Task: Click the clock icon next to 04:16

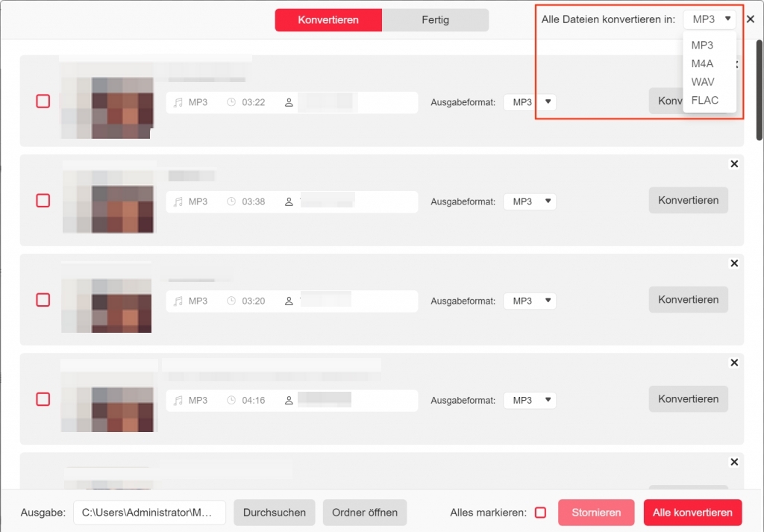Action: click(x=231, y=401)
